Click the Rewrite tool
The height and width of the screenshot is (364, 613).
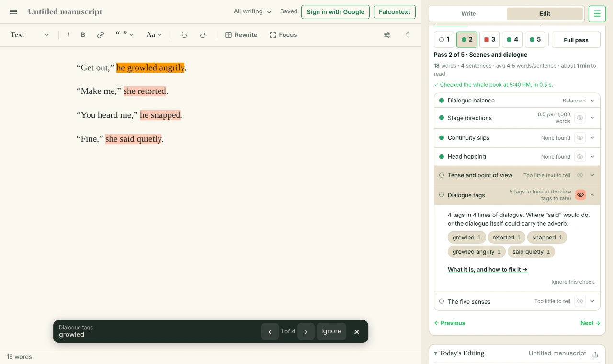(241, 35)
